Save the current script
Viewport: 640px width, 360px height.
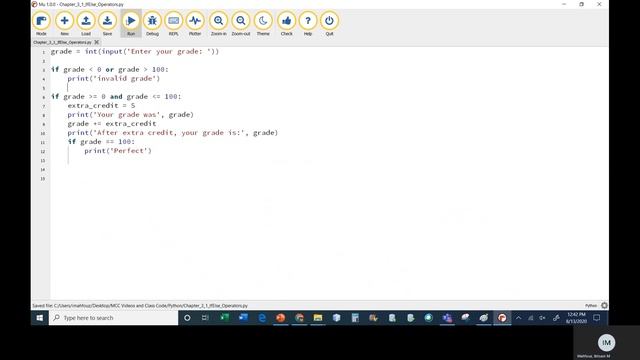pyautogui.click(x=107, y=24)
